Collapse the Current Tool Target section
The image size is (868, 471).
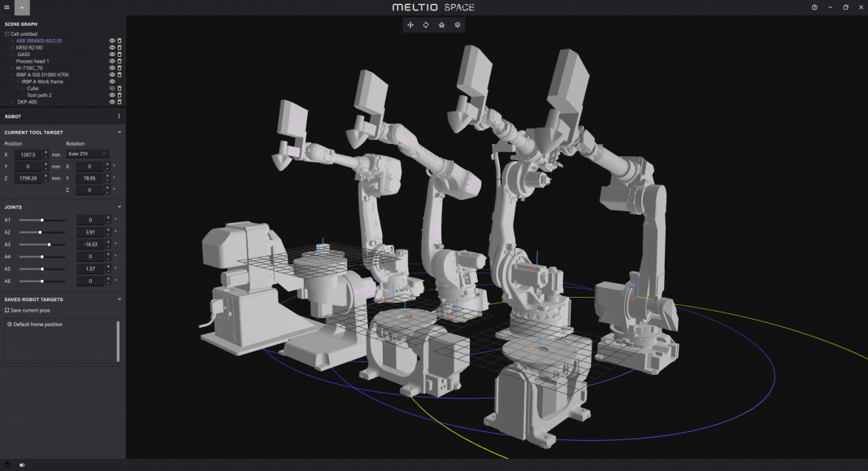(x=119, y=133)
